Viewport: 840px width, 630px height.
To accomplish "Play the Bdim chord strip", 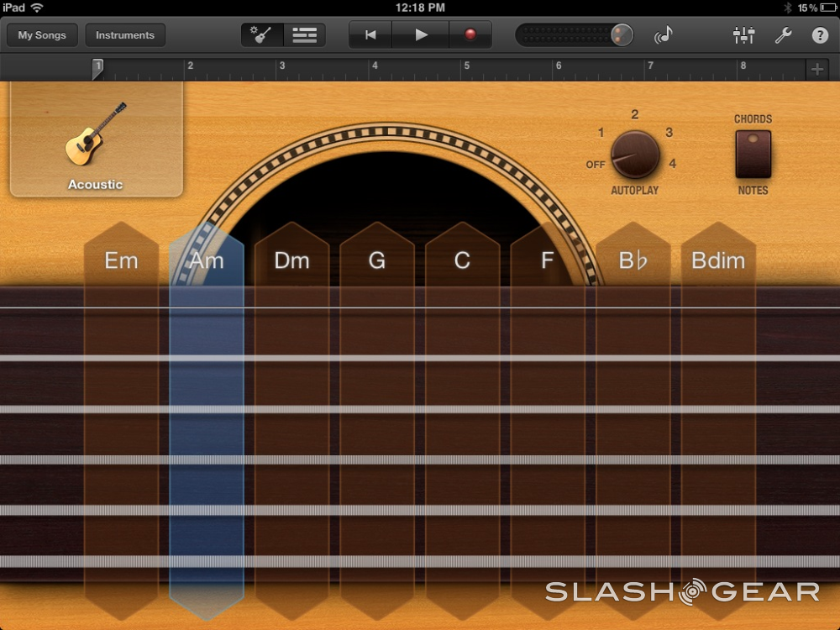I will click(718, 421).
